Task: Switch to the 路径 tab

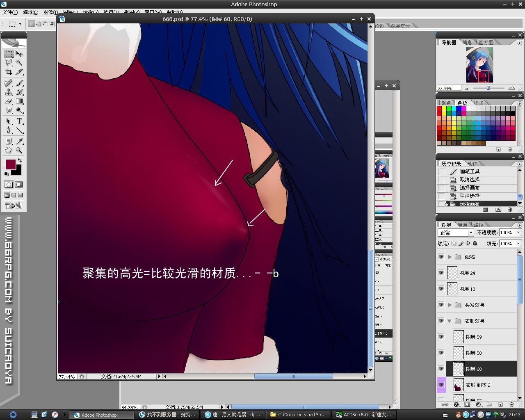Action: click(478, 225)
